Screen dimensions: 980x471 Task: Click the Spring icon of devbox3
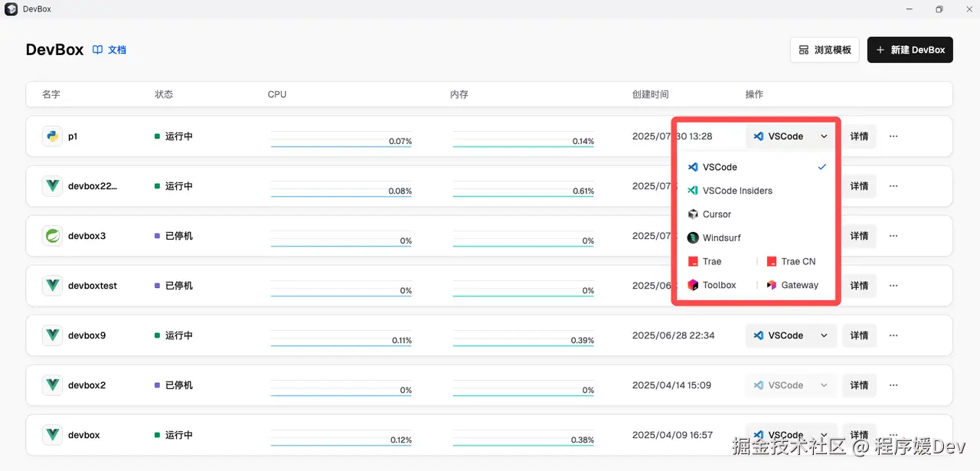tap(52, 236)
